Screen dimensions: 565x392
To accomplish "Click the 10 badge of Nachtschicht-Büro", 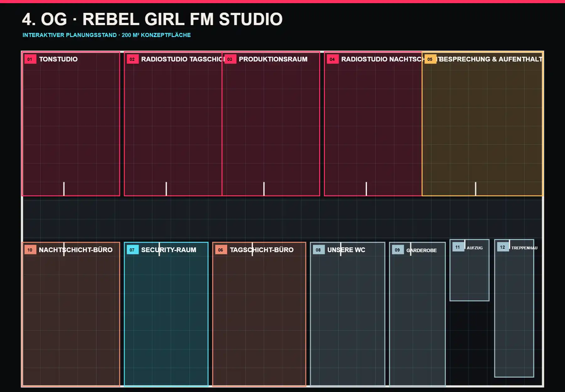I will coord(30,250).
